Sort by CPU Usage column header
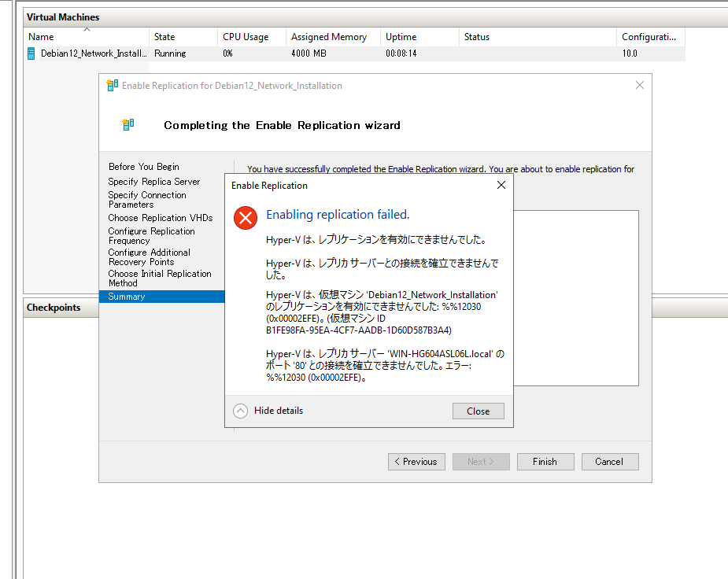728x579 pixels. (x=252, y=37)
